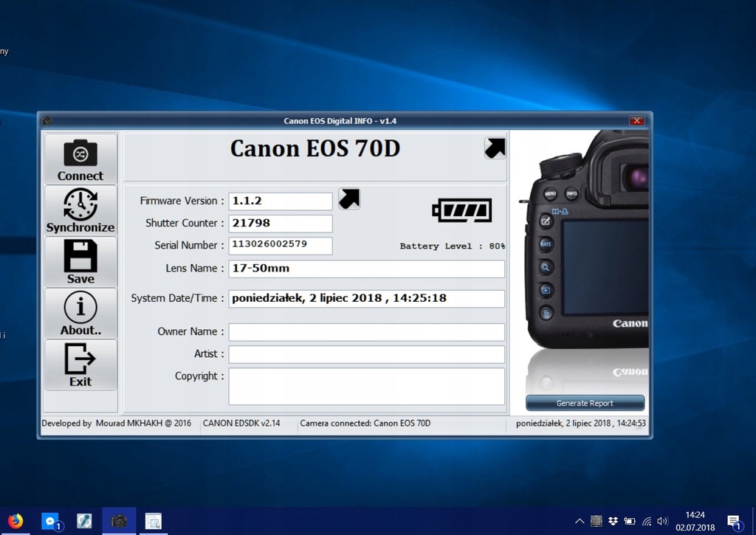
Task: Click the Copyright text box
Action: (366, 387)
